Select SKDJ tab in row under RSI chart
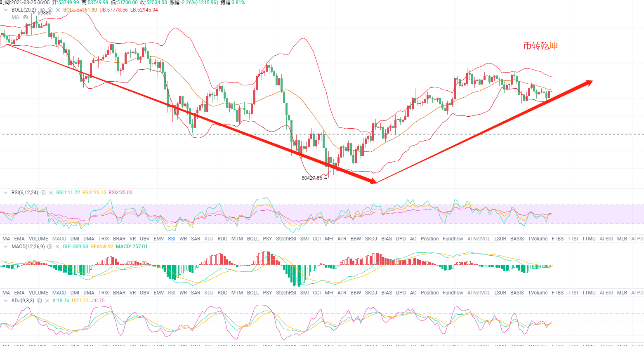644x346 pixels. [371, 239]
